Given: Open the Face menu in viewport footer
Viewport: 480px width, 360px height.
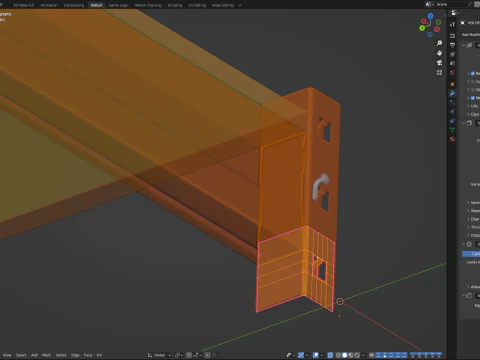Looking at the screenshot, I should click(x=88, y=355).
